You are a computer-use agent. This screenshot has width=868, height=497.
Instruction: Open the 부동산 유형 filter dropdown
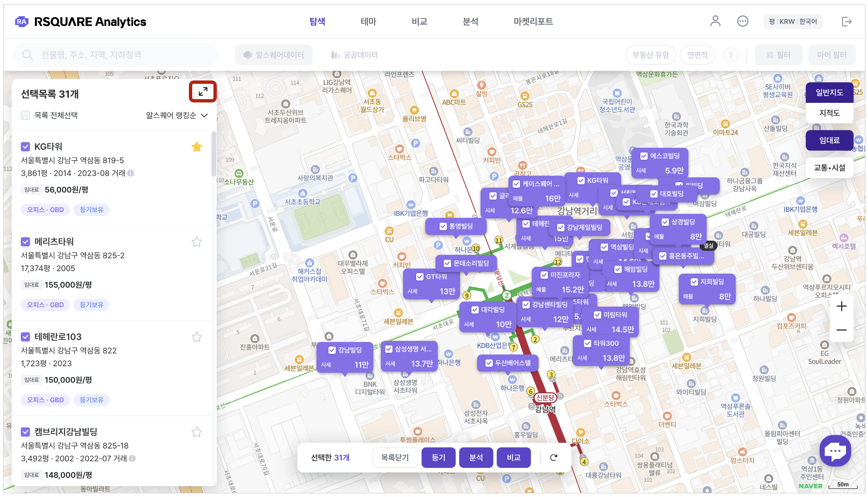coord(650,55)
